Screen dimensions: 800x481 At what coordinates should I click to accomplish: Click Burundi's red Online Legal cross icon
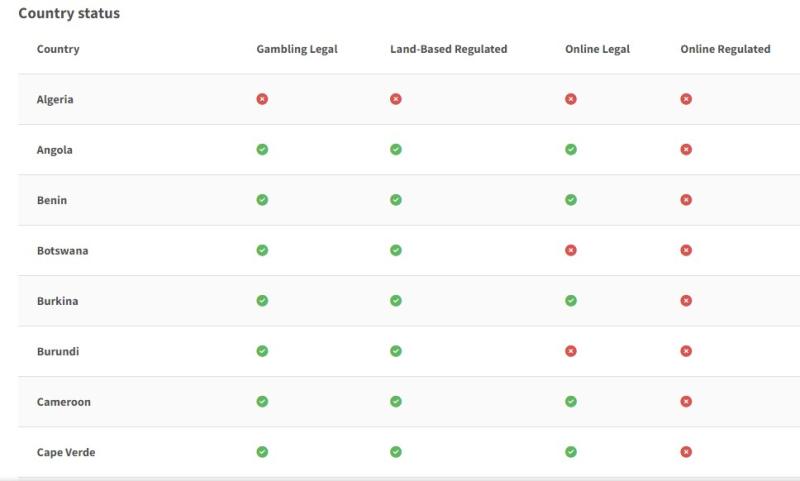tap(571, 351)
